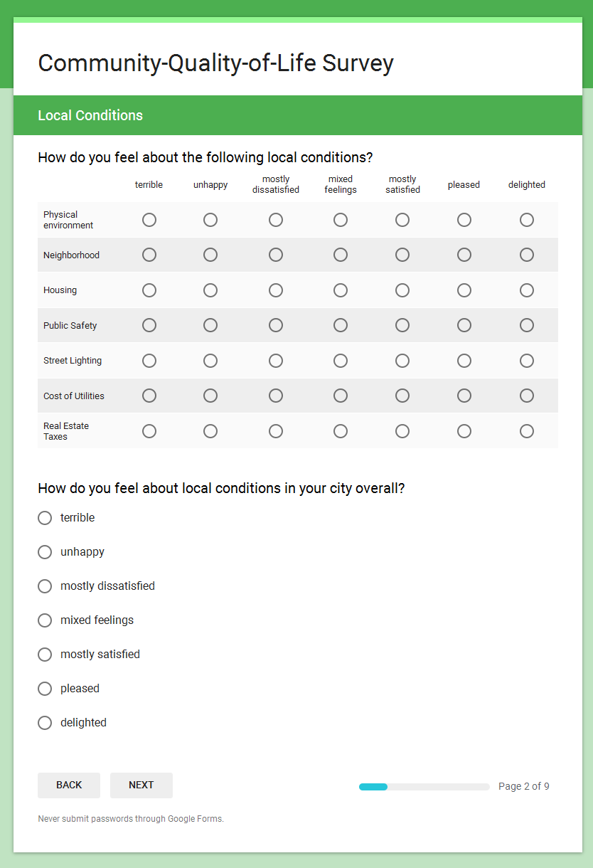The image size is (593, 868).
Task: Choose 'terrible' for overall city conditions
Action: pyautogui.click(x=44, y=518)
